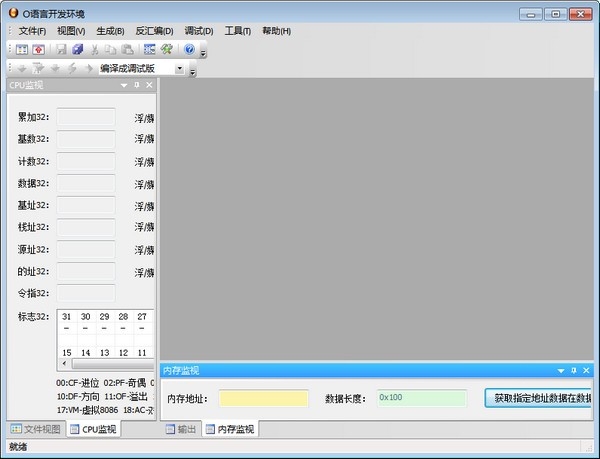
Task: Switch to the 输出 tab
Action: (x=181, y=429)
